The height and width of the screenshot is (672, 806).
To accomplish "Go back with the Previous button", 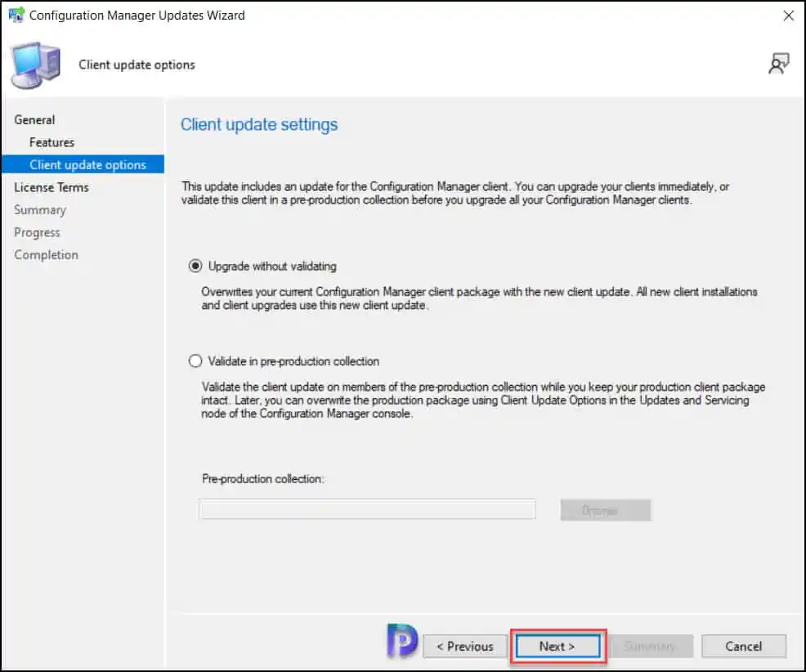I will click(465, 646).
